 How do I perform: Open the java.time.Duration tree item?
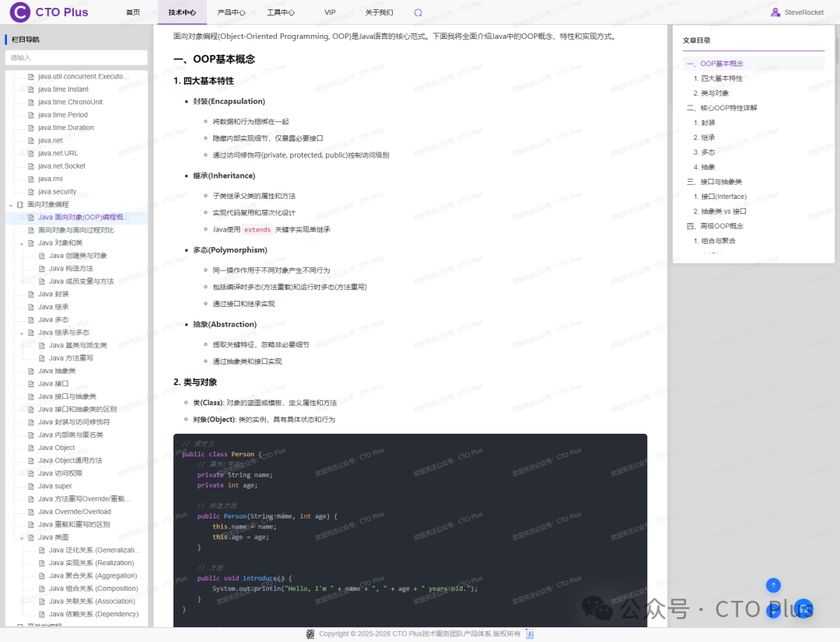[x=66, y=128]
